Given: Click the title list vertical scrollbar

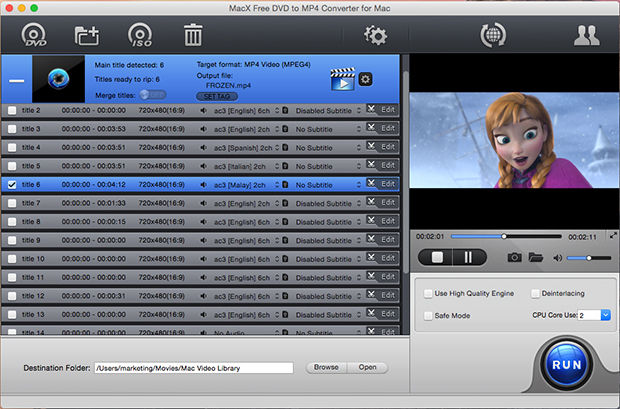Looking at the screenshot, I should [x=405, y=172].
